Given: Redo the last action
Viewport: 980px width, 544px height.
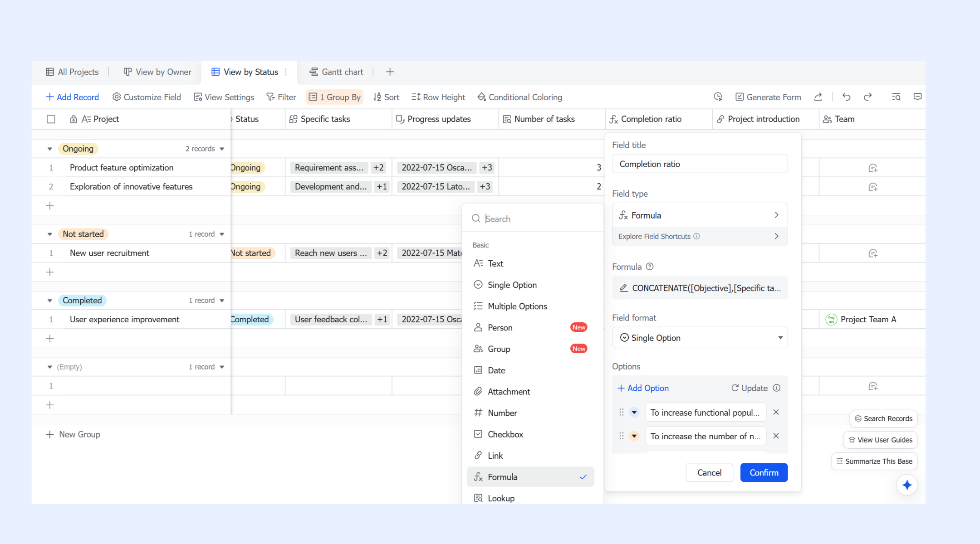Looking at the screenshot, I should point(867,97).
